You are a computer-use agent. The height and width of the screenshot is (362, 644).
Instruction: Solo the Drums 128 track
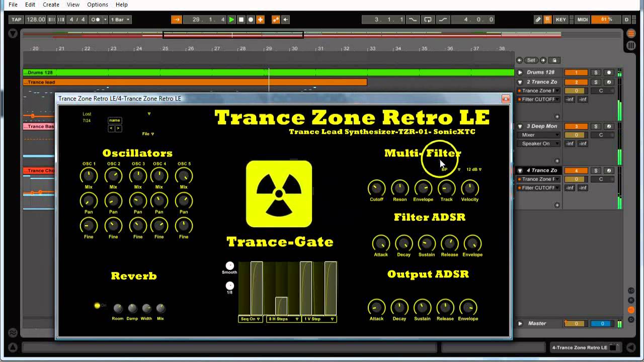pos(596,72)
